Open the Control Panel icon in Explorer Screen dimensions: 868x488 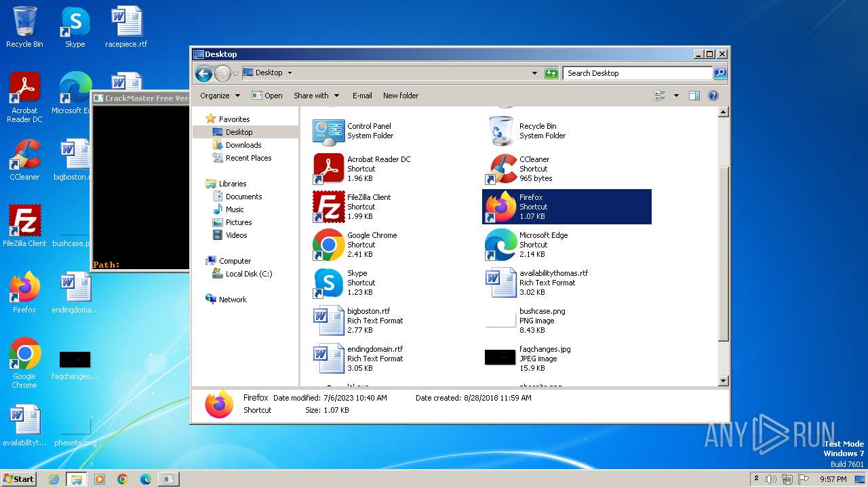328,131
